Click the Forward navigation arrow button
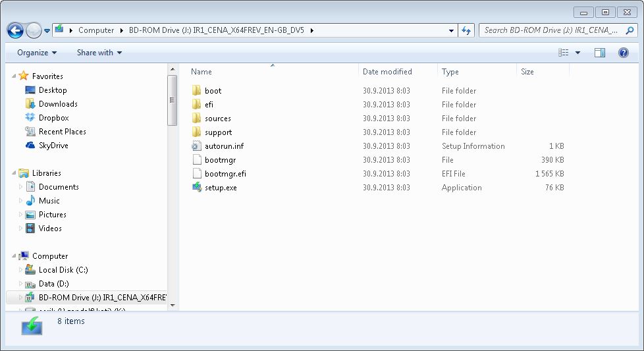 [x=34, y=30]
